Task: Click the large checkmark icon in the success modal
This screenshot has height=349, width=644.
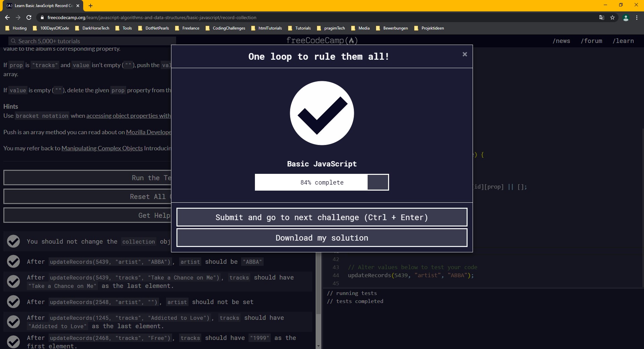Action: (x=322, y=113)
